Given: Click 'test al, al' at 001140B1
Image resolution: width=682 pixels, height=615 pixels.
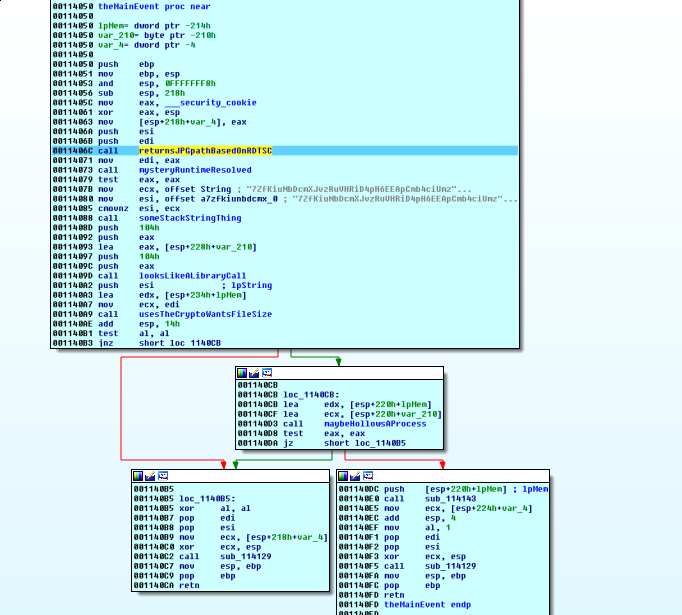Looking at the screenshot, I should pyautogui.click(x=134, y=334).
